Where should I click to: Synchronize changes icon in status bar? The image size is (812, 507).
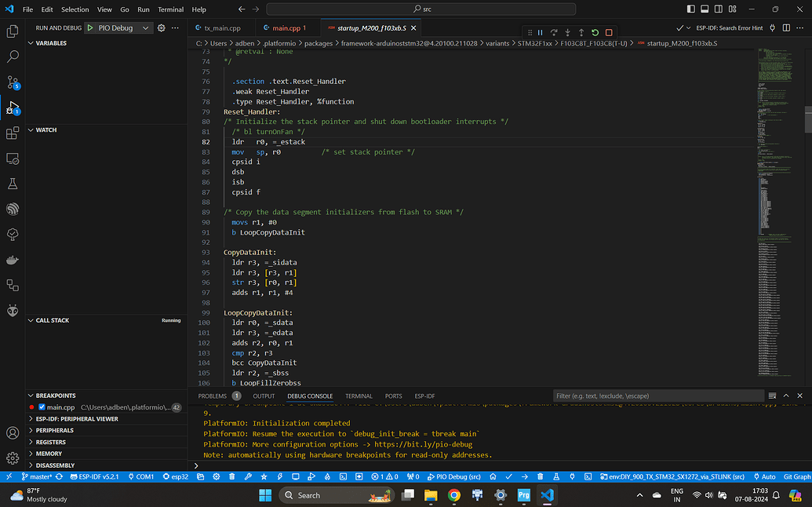pyautogui.click(x=59, y=476)
